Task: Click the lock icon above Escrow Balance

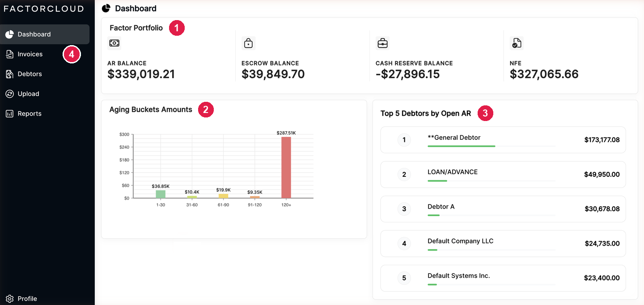Action: (248, 43)
